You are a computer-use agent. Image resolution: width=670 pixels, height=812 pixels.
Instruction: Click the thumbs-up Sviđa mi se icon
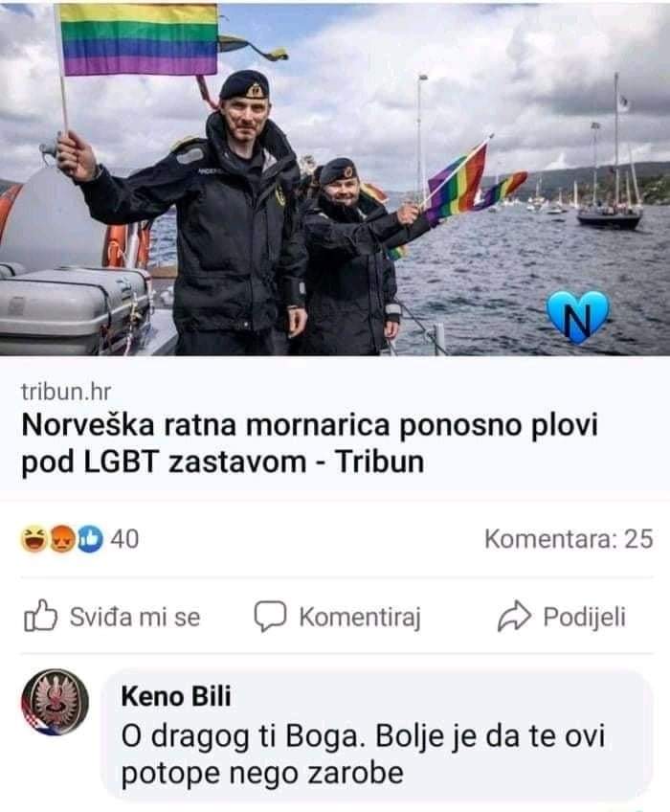40,616
